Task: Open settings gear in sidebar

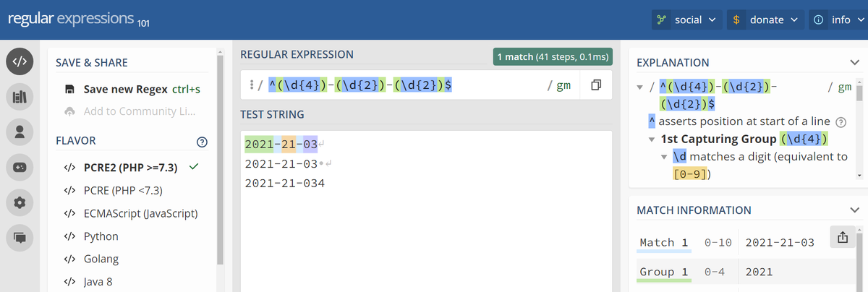Action: point(20,202)
